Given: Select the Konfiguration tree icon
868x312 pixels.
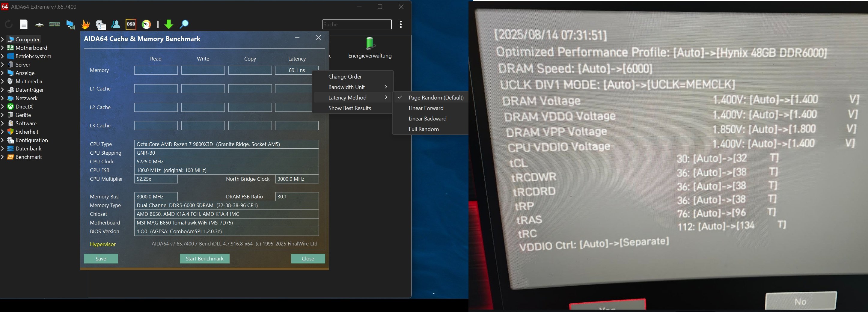Looking at the screenshot, I should click(x=10, y=140).
